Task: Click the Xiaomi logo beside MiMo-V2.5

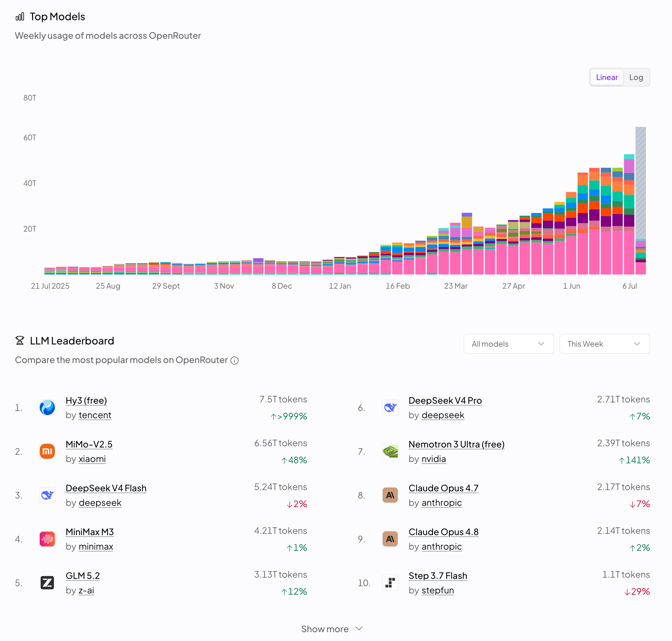Action: pyautogui.click(x=47, y=451)
